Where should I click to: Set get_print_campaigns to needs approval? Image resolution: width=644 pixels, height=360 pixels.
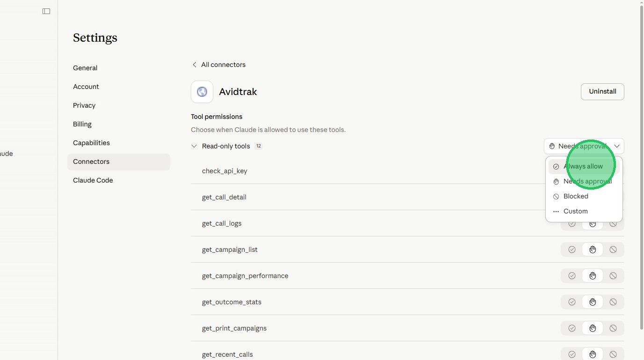click(593, 328)
